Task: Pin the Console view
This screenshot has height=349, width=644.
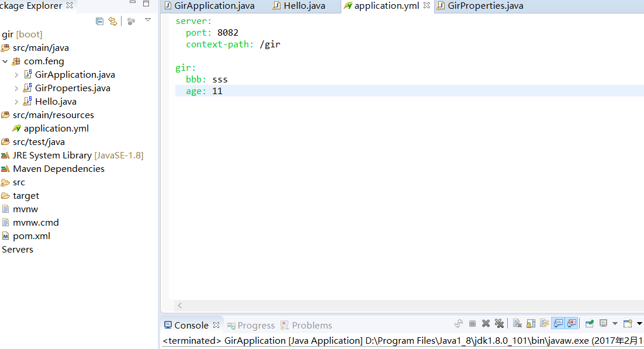Action: pyautogui.click(x=590, y=323)
